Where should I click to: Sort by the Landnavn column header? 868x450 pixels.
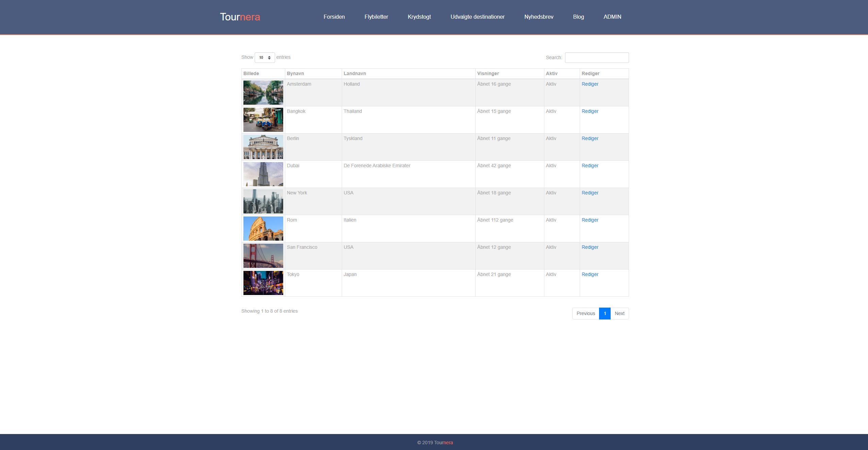[355, 73]
